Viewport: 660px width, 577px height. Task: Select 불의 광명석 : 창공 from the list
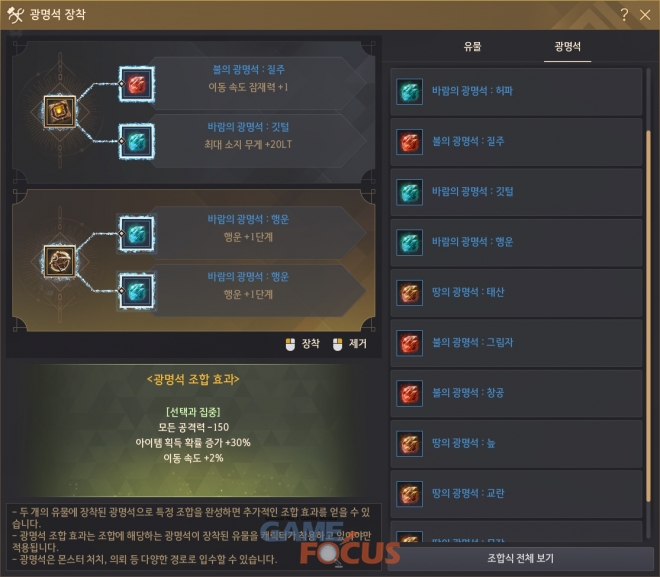(516, 394)
